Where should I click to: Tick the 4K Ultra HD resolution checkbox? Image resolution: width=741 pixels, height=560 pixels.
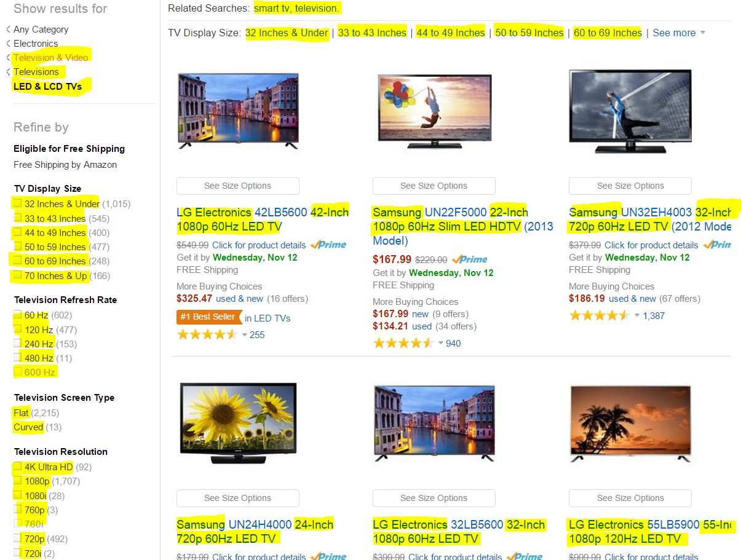(18, 467)
